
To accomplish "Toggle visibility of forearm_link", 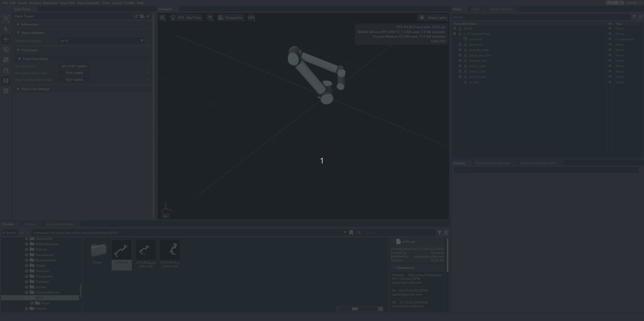I will click(610, 61).
